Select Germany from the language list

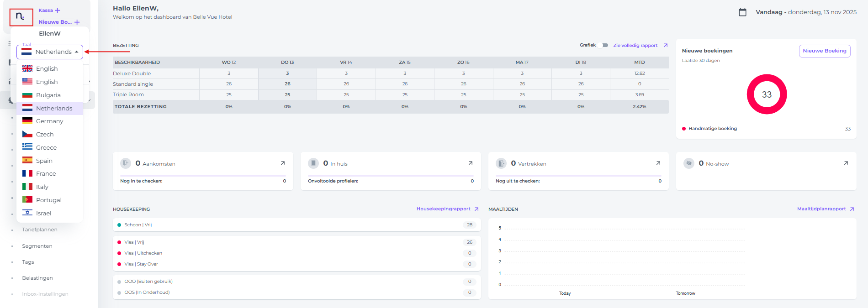(x=49, y=121)
